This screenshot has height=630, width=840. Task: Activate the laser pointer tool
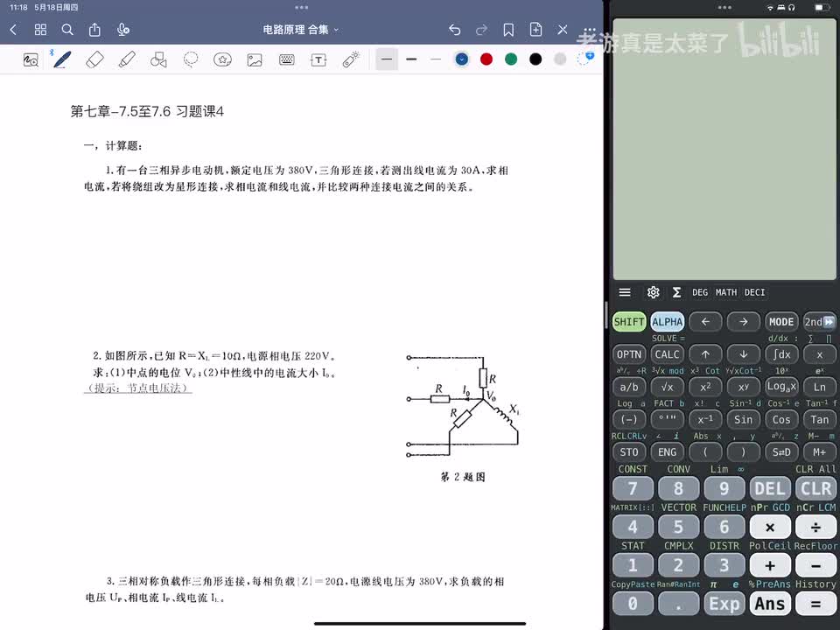coord(351,59)
